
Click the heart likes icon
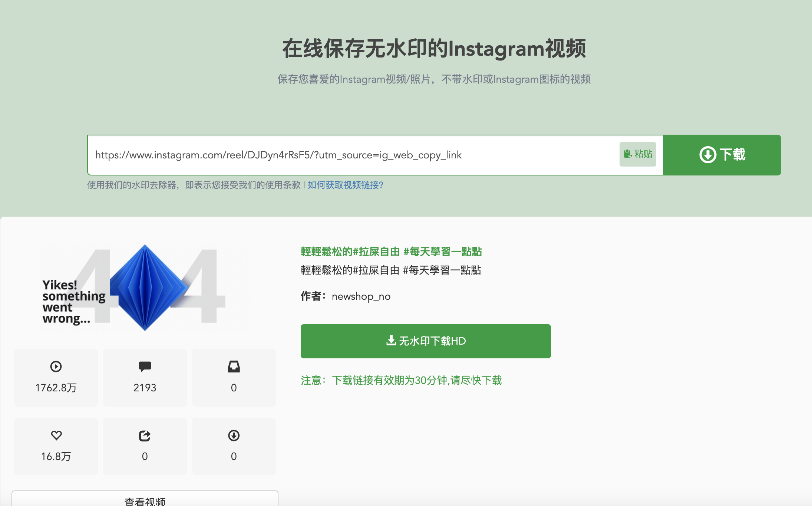[56, 435]
